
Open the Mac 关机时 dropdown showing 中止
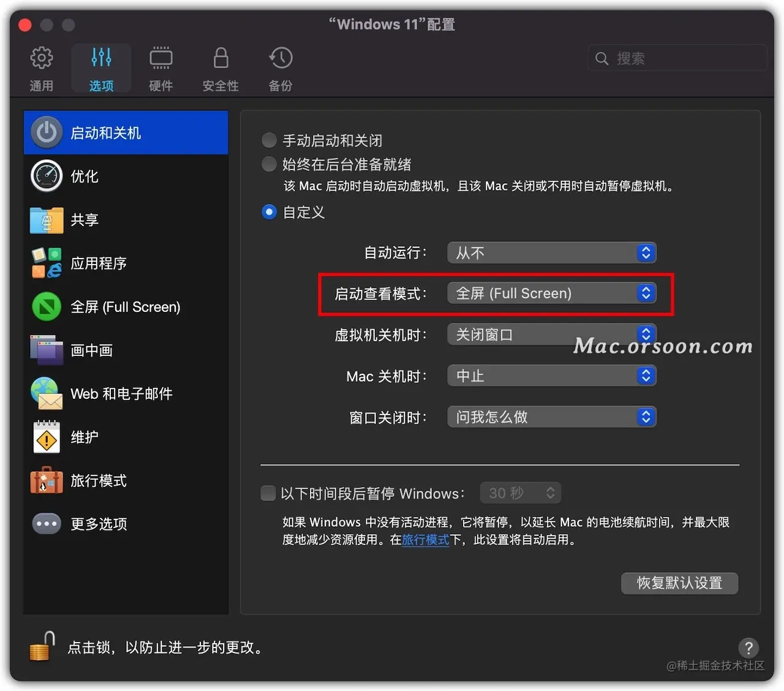coord(552,376)
